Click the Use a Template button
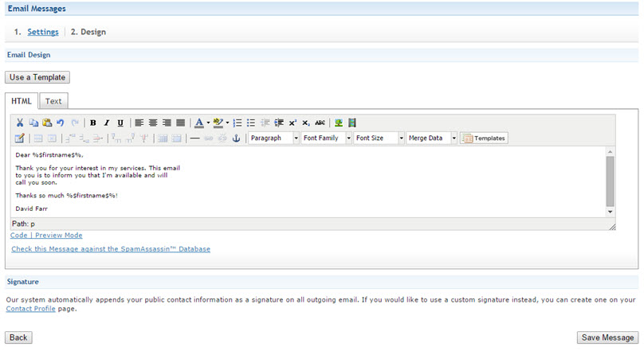Viewport: 644px width, 351px height. coord(37,77)
